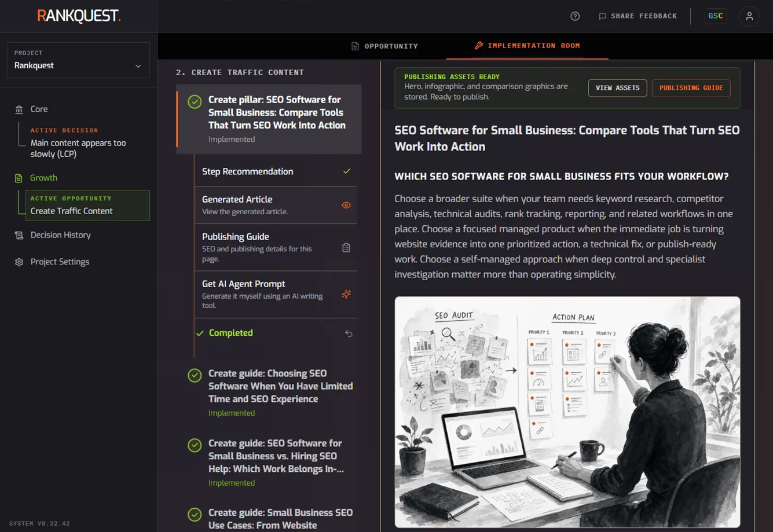Open the Step Recommendation row

(x=276, y=171)
